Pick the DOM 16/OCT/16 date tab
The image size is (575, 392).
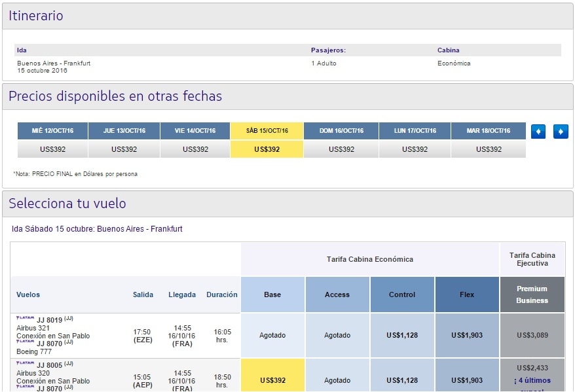coord(341,131)
